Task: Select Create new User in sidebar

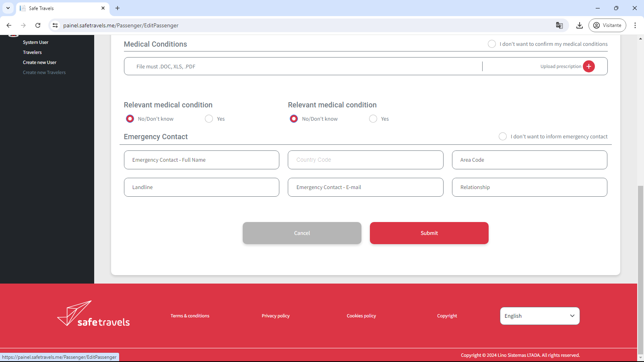Action: [x=39, y=62]
